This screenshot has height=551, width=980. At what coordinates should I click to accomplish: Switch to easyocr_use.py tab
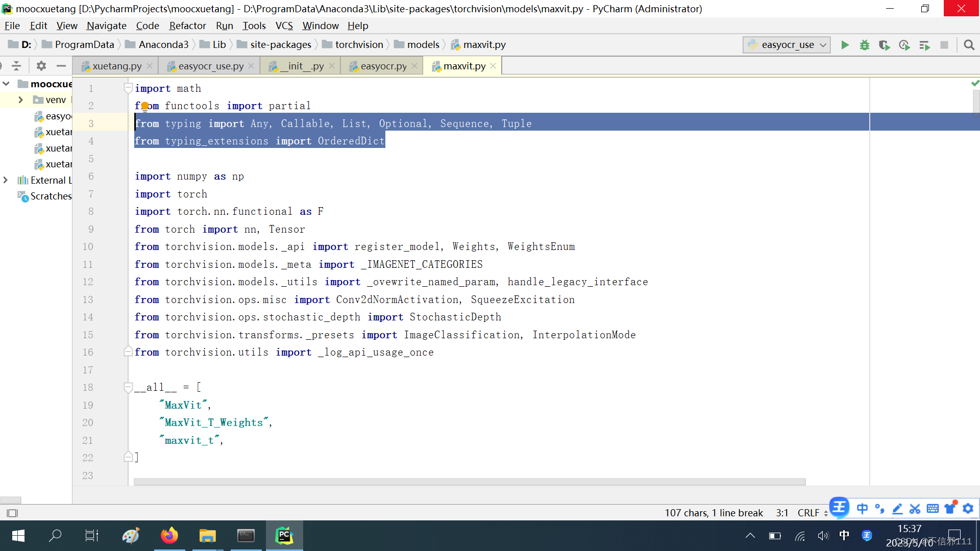[210, 66]
